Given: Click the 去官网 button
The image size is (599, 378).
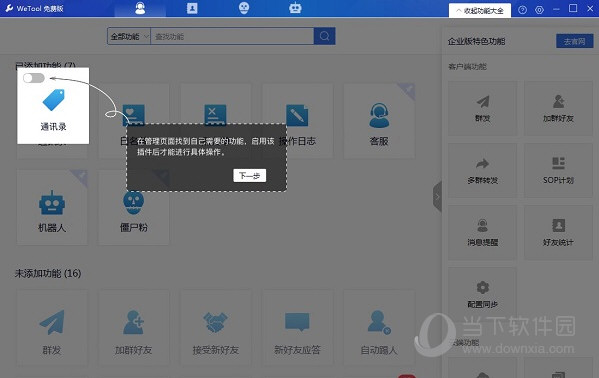Looking at the screenshot, I should (575, 41).
